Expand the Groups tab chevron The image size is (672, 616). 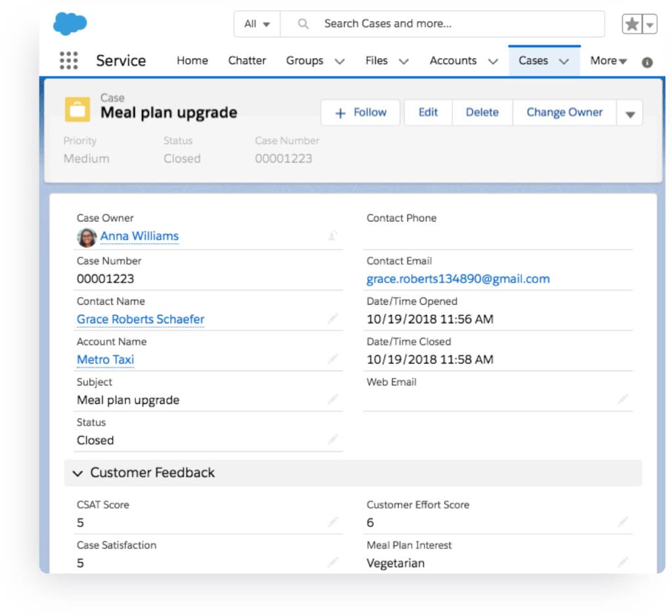(340, 62)
